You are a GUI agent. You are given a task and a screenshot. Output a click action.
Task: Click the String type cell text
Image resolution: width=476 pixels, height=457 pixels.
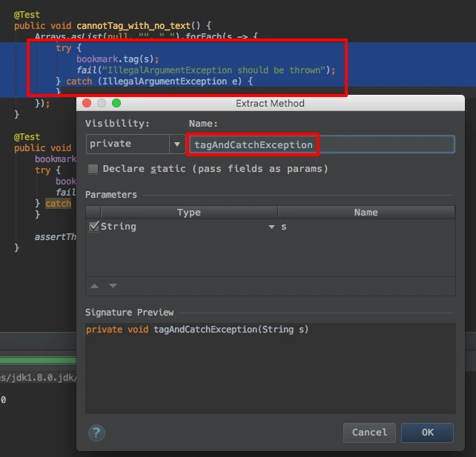click(x=119, y=227)
